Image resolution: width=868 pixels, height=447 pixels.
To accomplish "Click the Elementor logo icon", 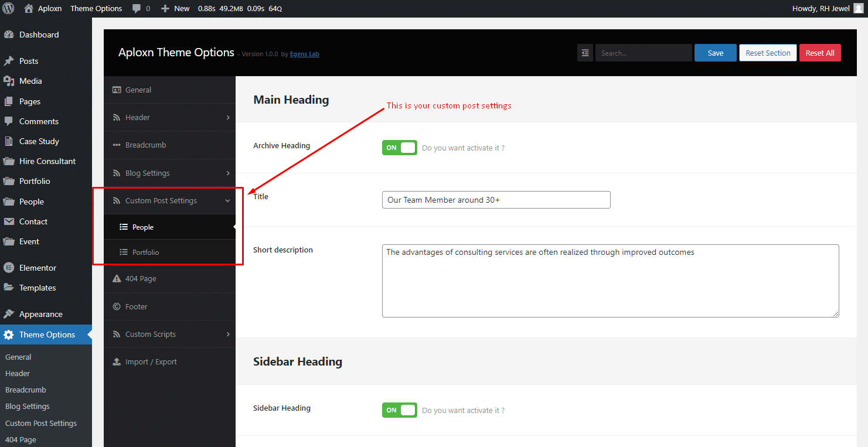I will coord(9,268).
